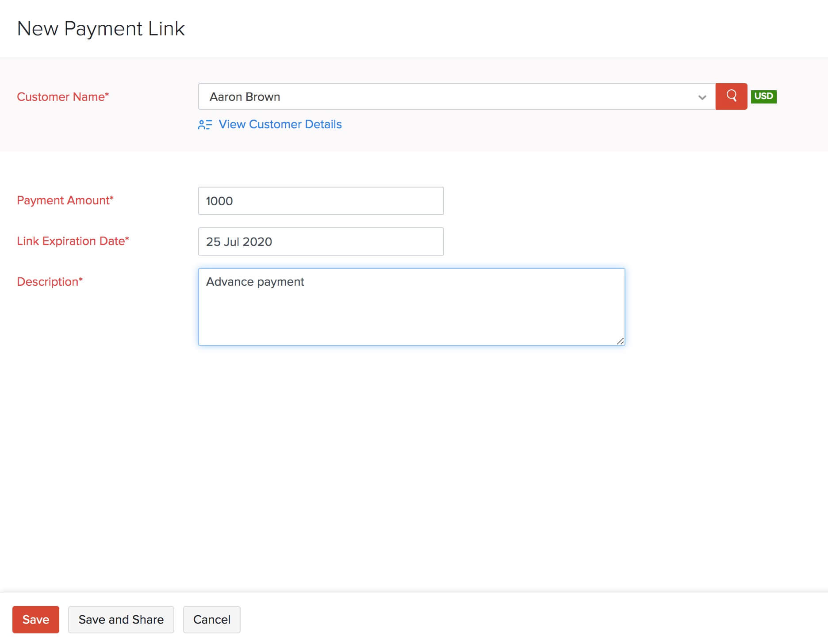Image resolution: width=828 pixels, height=644 pixels.
Task: Click the Customer Name label
Action: pos(62,97)
